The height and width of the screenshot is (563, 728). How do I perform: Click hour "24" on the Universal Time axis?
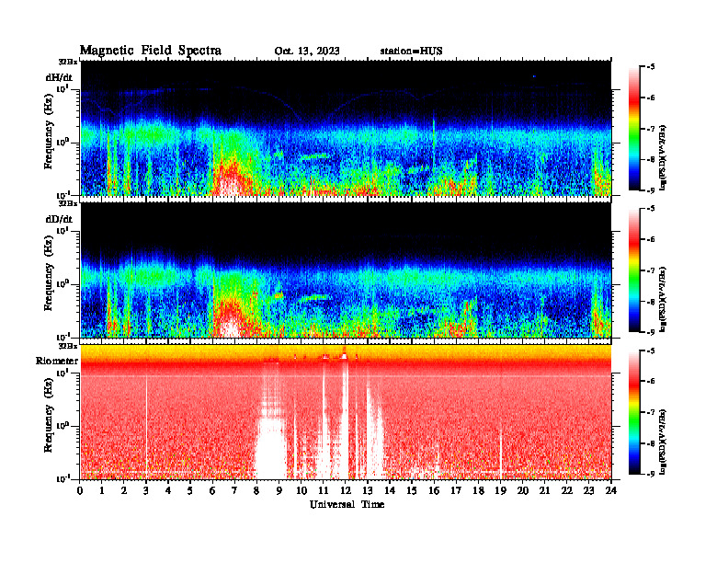(x=611, y=491)
